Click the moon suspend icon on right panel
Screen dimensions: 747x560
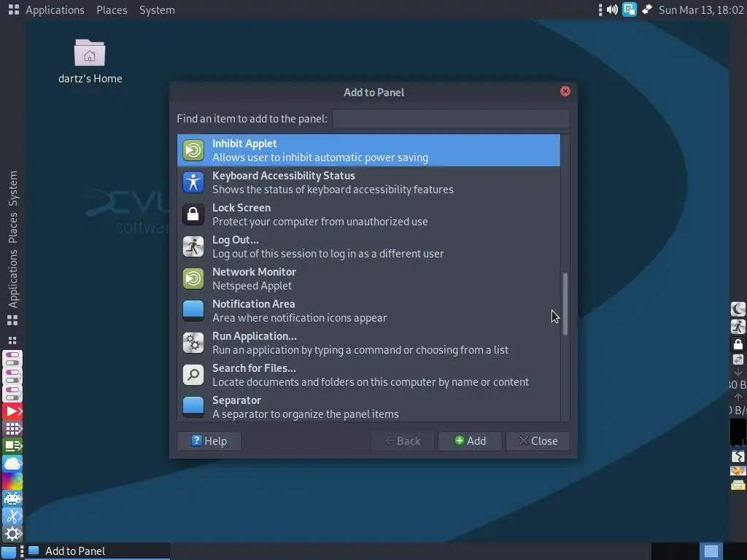click(738, 309)
